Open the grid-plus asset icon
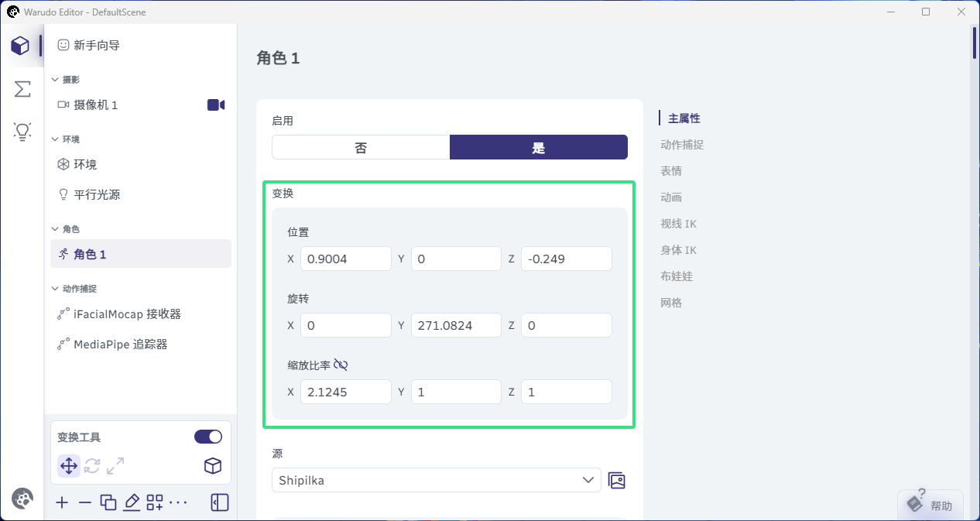This screenshot has width=980, height=521. point(155,502)
